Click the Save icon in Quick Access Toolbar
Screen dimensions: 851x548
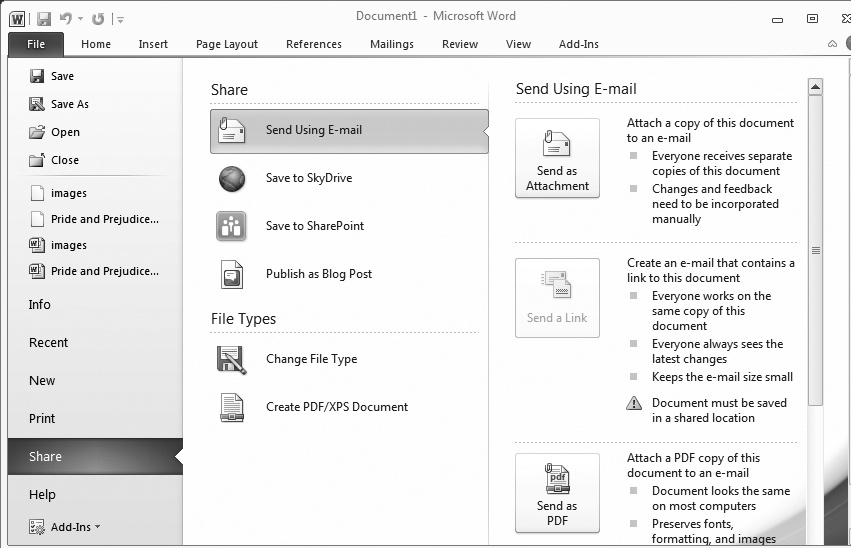(x=43, y=19)
